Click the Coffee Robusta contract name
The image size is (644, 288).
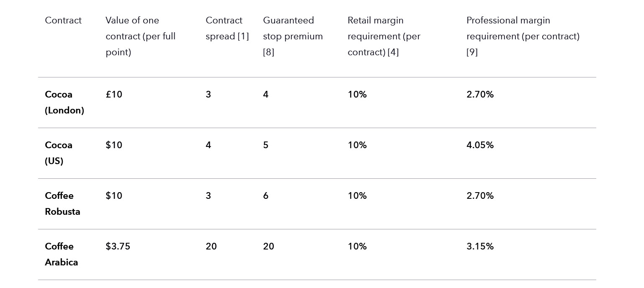point(62,203)
